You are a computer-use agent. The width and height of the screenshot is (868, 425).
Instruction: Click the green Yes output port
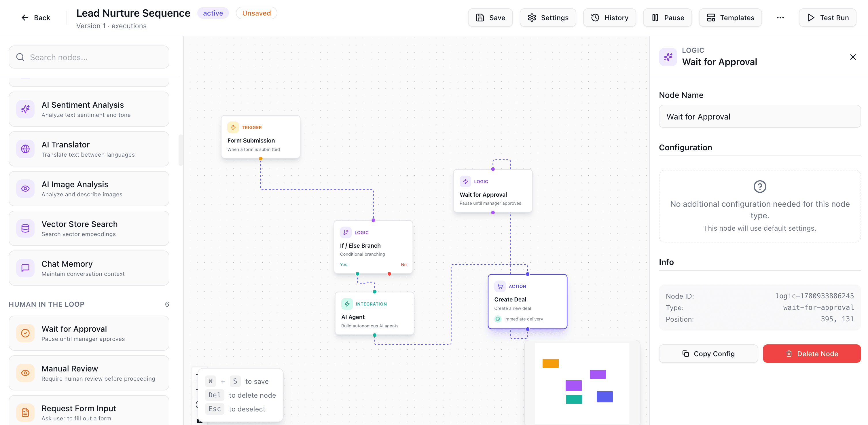click(357, 274)
